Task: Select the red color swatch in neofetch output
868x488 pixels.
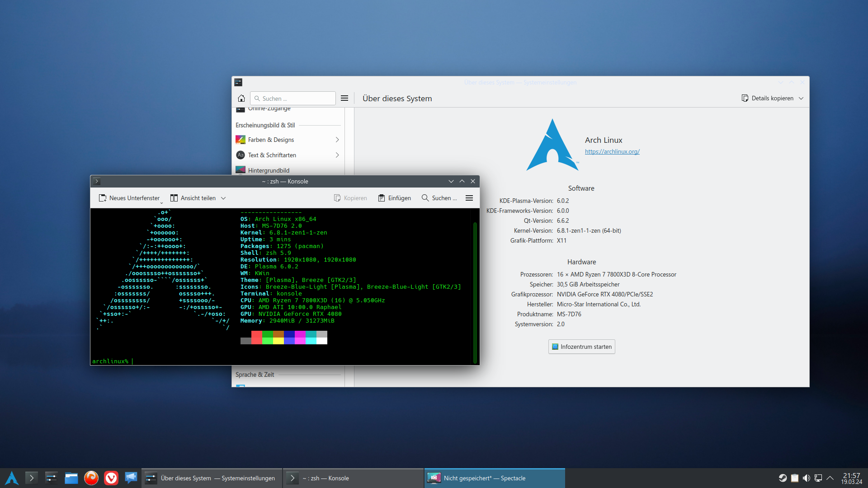Action: coord(256,338)
